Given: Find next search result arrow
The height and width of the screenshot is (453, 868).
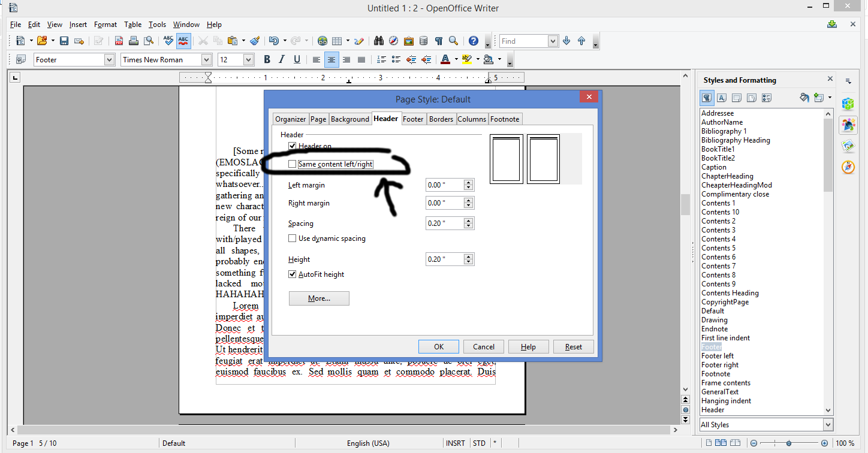Looking at the screenshot, I should 566,41.
